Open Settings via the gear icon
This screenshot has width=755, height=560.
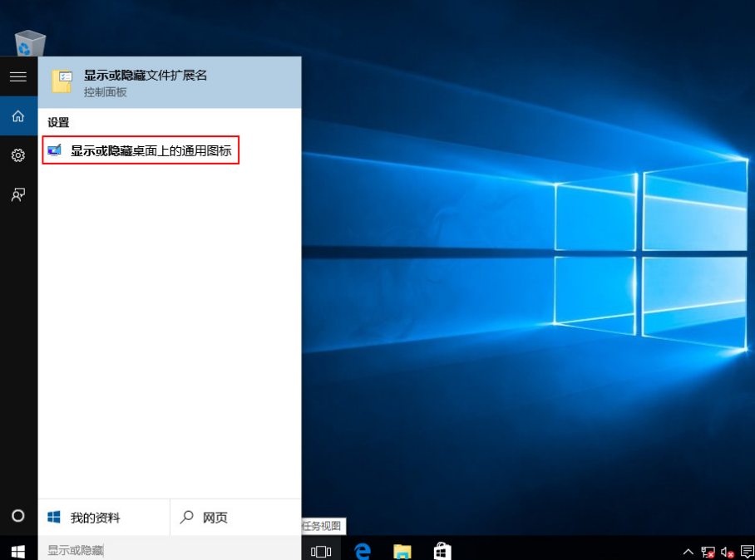coord(17,155)
